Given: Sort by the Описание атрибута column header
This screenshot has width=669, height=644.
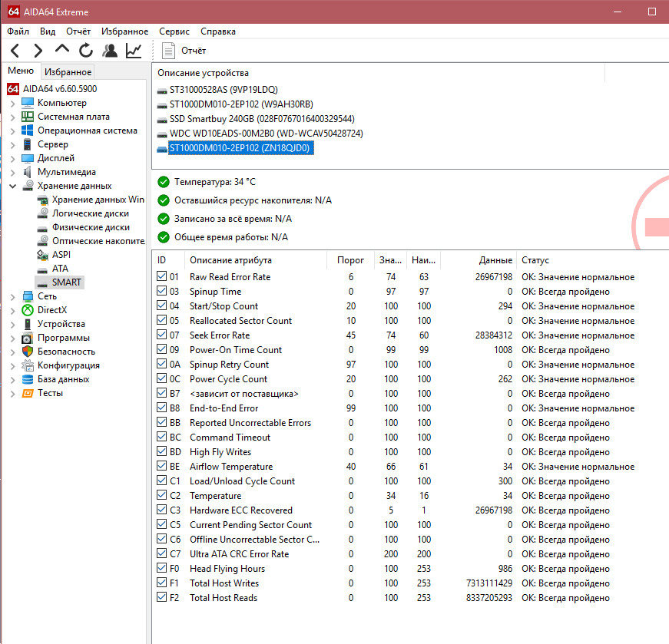Looking at the screenshot, I should (x=256, y=260).
